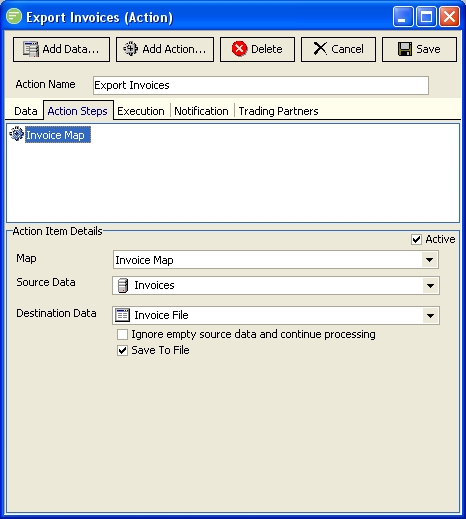Enable Ignore empty source data checkbox
Screen dimensions: 466x519
(122, 334)
